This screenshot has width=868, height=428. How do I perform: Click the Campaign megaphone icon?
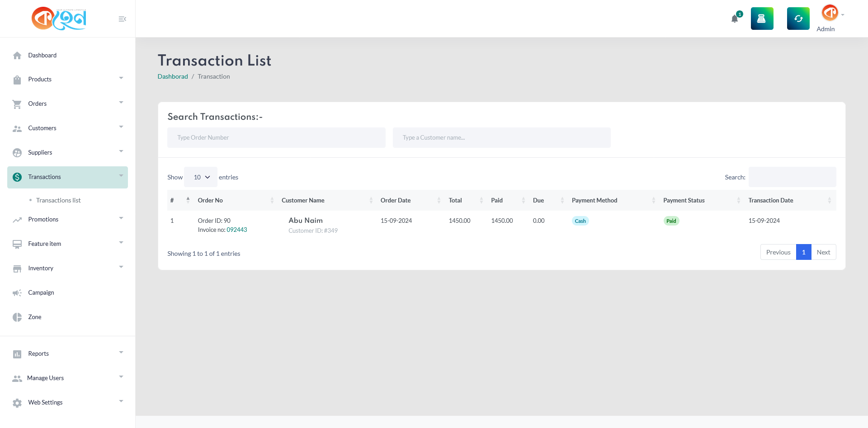[x=17, y=293]
